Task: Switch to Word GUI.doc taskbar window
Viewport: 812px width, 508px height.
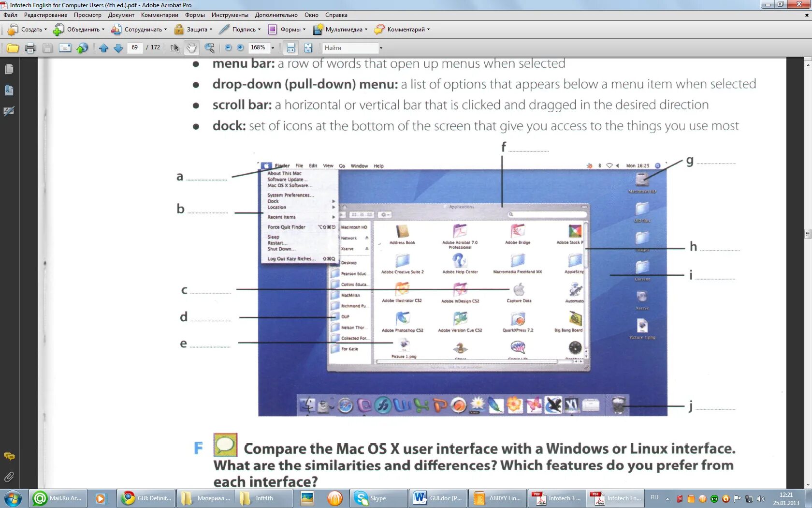Action: [x=438, y=498]
